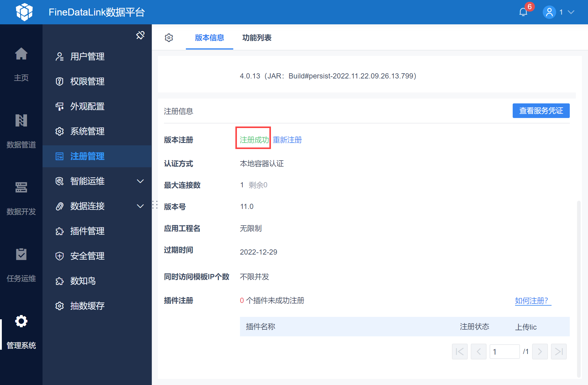Click the page number input field
588x385 pixels.
tap(504, 352)
